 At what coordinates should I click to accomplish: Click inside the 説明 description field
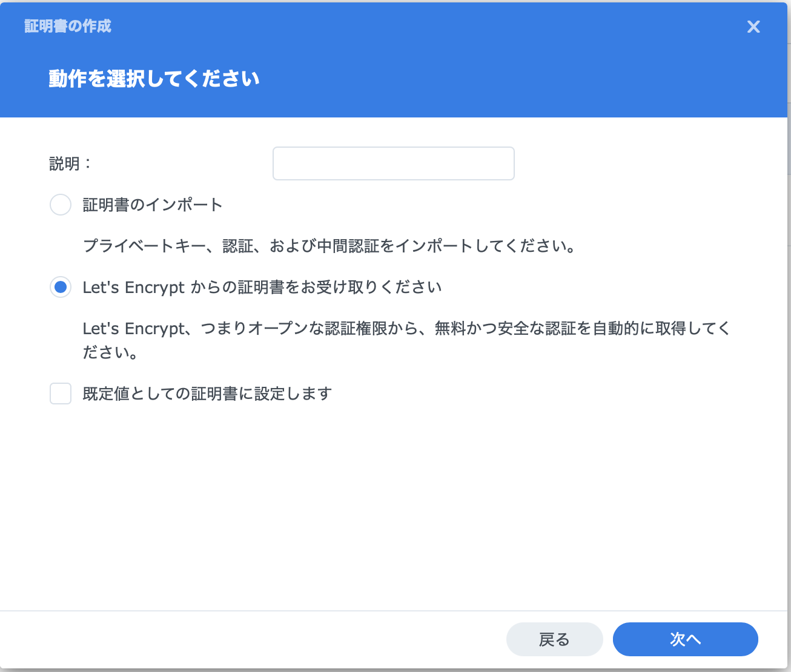coord(393,163)
